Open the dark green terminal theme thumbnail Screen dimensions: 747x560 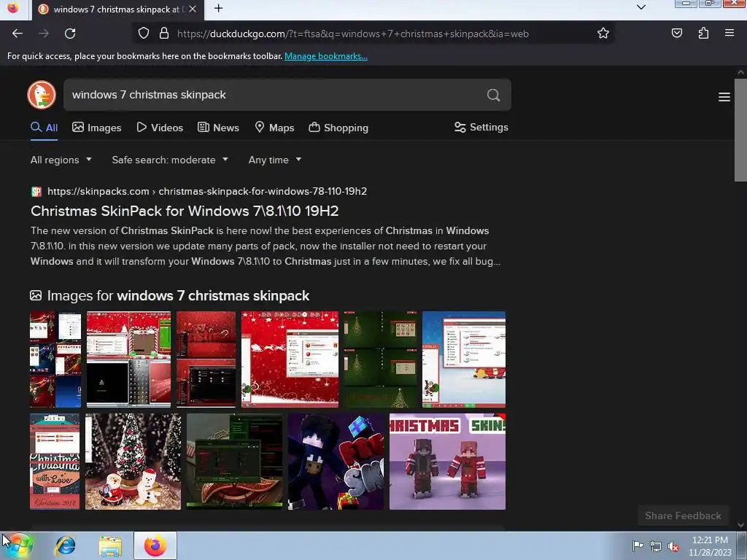234,462
